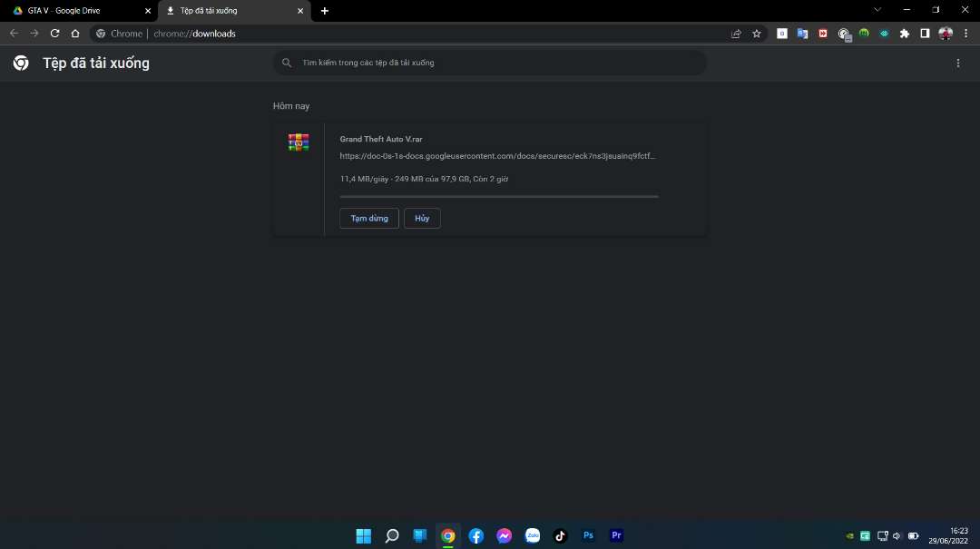980x549 pixels.
Task: Open the Windows Start menu
Action: pyautogui.click(x=364, y=536)
